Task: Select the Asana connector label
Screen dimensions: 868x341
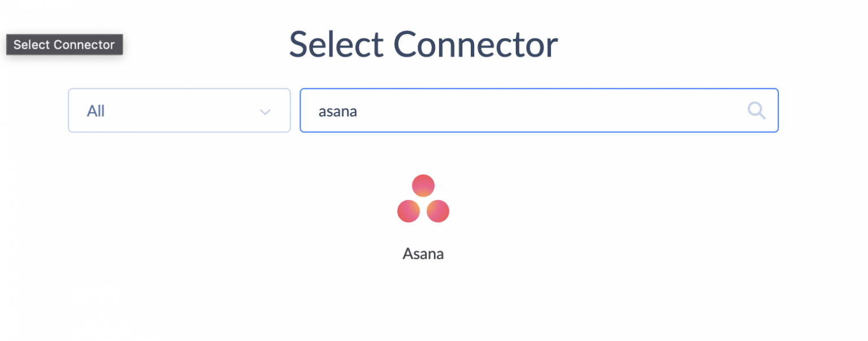Action: (423, 254)
